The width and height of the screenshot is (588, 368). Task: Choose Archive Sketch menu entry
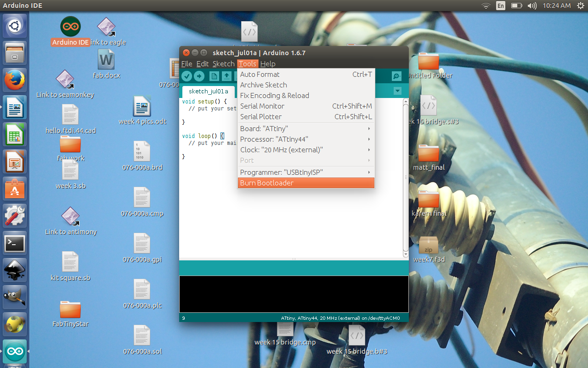click(x=306, y=85)
